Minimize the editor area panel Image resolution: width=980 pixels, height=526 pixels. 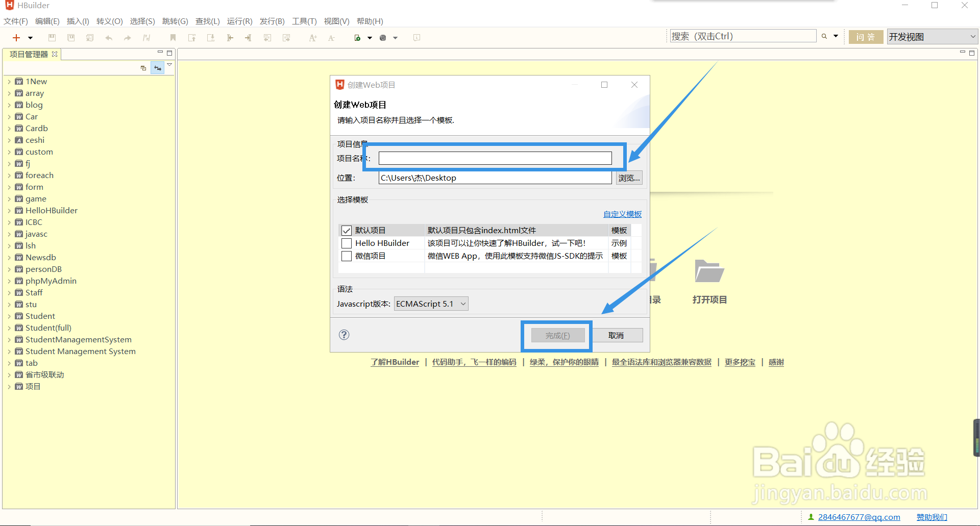[962, 53]
